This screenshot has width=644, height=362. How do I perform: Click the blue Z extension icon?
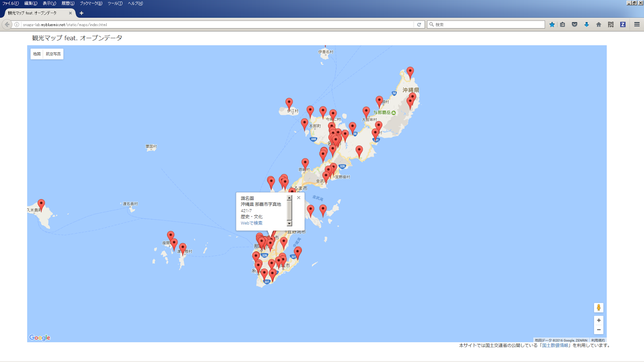pos(623,25)
